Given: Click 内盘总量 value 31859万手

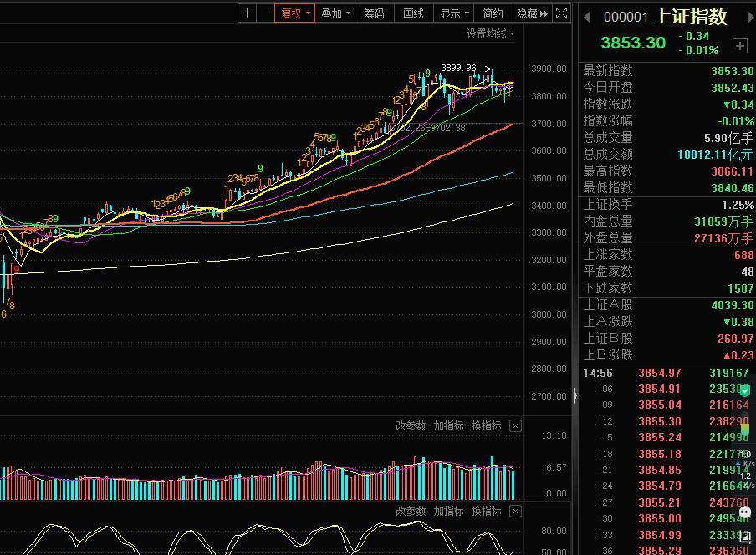Looking at the screenshot, I should coord(723,221).
